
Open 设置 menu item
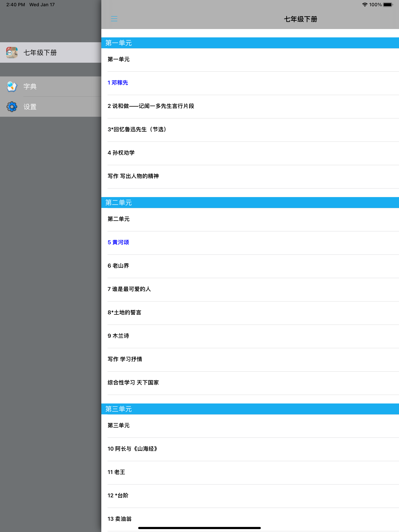pyautogui.click(x=50, y=107)
